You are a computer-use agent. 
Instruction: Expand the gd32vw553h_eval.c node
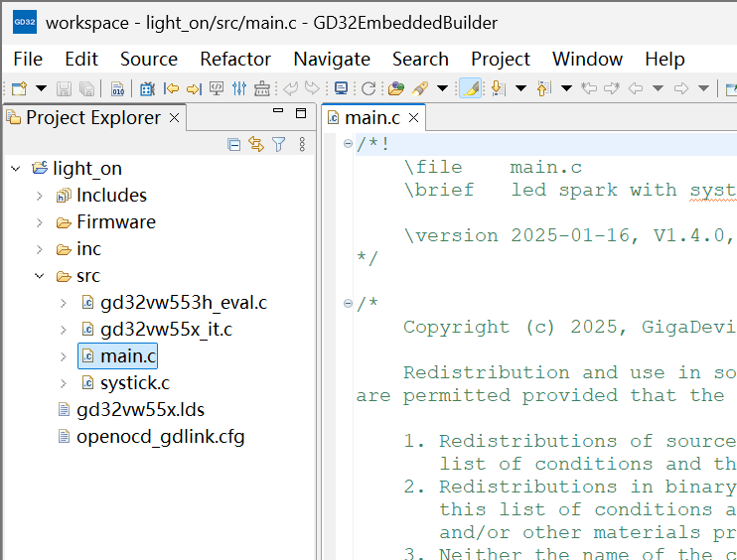coord(63,303)
